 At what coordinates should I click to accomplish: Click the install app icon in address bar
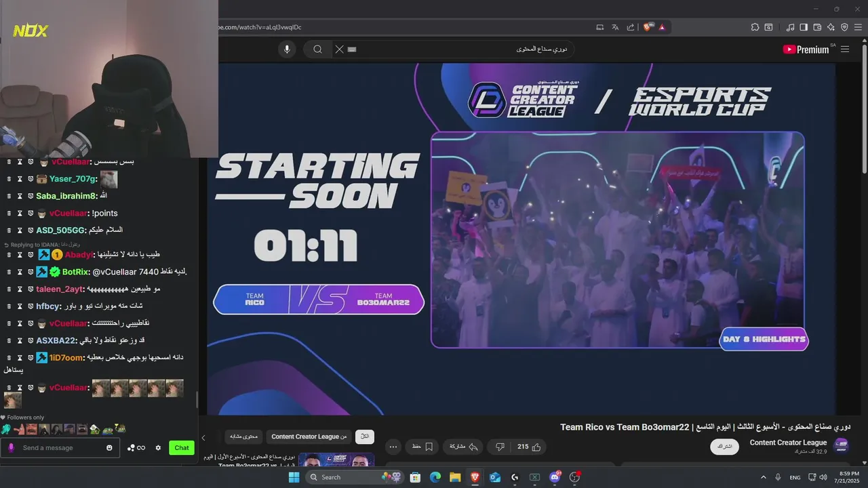pos(600,27)
